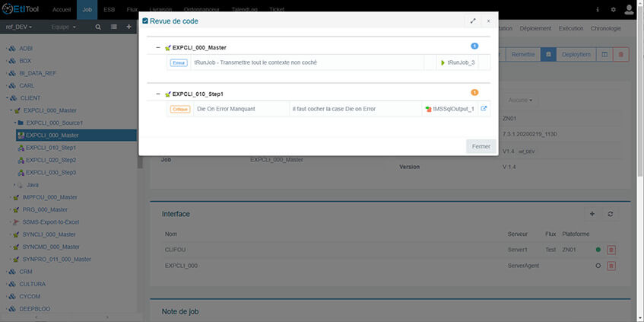Click the highlighted code review toolbar icon
Viewport: 644px width, 322px height.
pos(548,54)
